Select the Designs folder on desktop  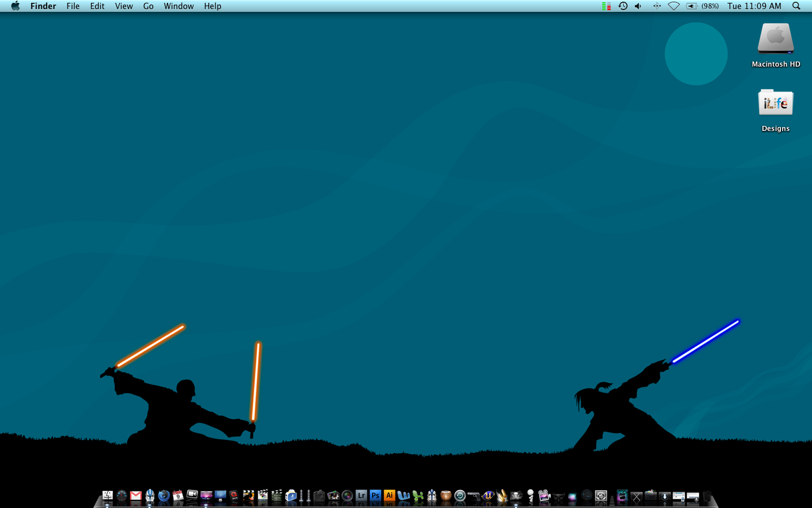[776, 103]
